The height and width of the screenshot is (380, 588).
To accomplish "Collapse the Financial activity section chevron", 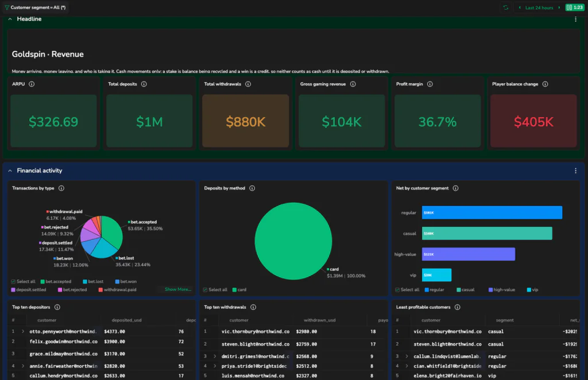I will point(10,170).
